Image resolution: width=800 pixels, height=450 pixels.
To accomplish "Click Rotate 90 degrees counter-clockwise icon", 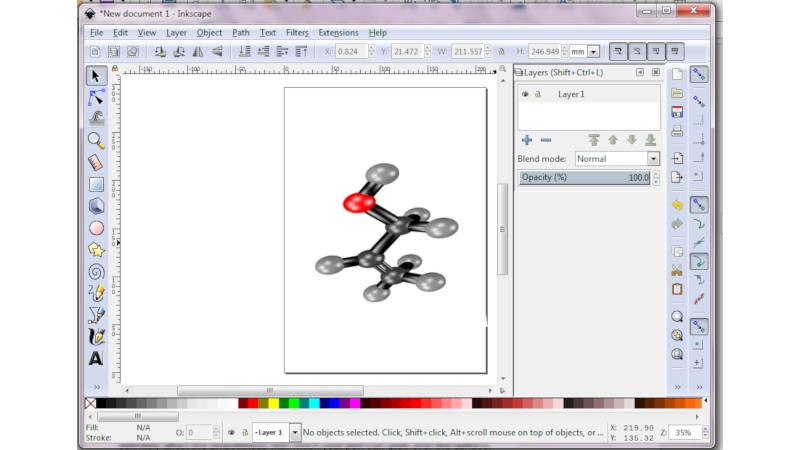I will click(x=160, y=52).
